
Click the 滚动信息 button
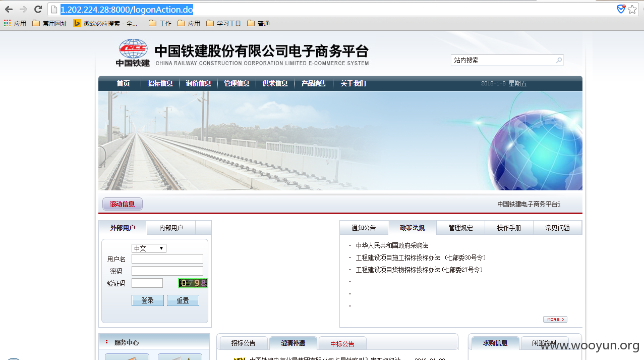123,204
